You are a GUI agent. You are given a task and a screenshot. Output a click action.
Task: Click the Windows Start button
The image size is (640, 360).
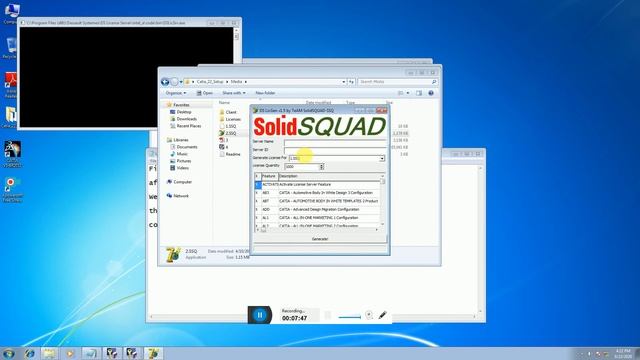click(x=9, y=353)
